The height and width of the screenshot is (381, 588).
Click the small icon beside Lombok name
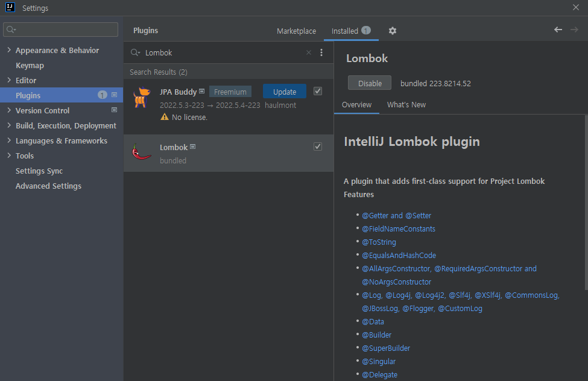(x=193, y=146)
